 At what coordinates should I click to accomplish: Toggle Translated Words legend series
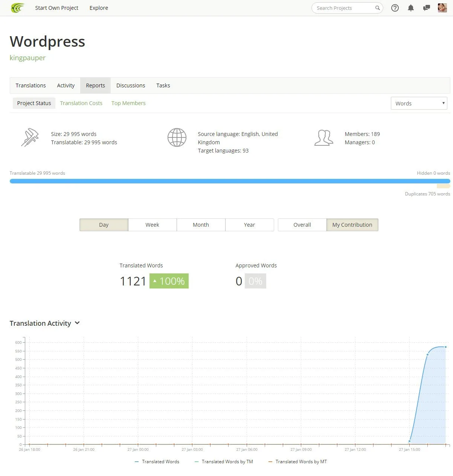157,462
